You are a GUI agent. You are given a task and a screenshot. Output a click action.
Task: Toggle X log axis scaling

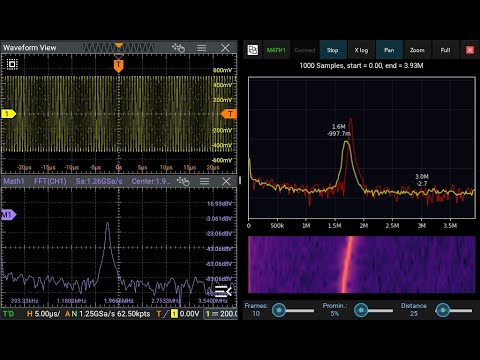click(361, 50)
